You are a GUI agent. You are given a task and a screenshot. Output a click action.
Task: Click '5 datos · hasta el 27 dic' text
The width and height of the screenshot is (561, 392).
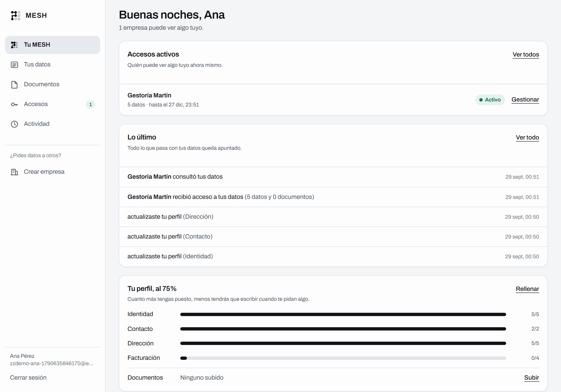point(163,105)
